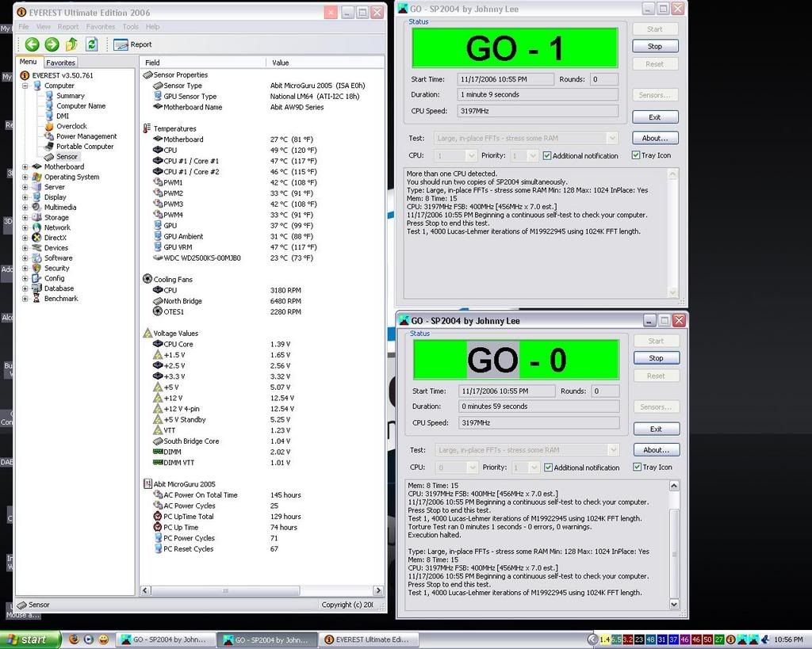Click the vertical scrollbar in GO - 0 log
Viewport: 812px width, 649px height.
(674, 553)
